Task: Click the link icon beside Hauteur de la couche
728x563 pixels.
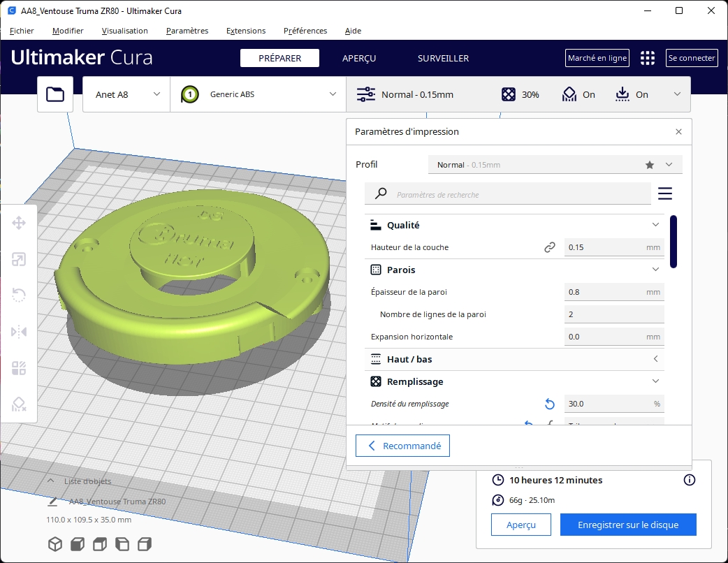Action: pos(549,247)
